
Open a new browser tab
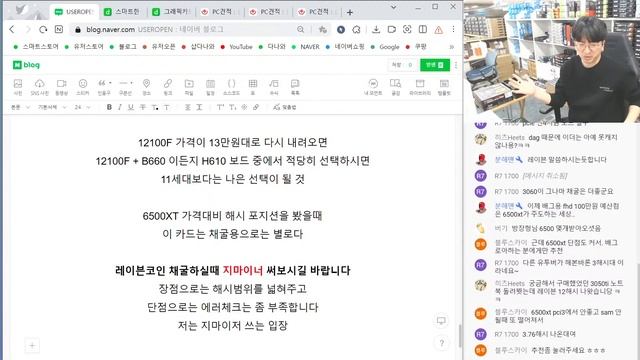click(350, 12)
